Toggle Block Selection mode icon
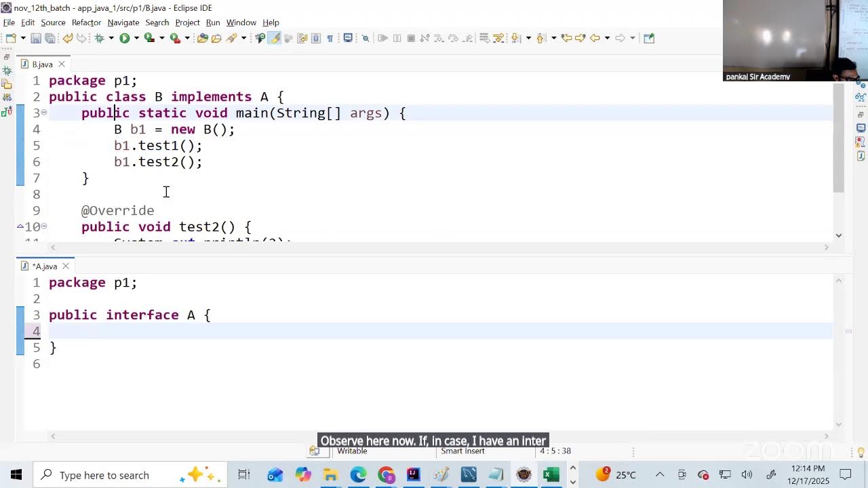Image resolution: width=868 pixels, height=488 pixels. pos(316,38)
